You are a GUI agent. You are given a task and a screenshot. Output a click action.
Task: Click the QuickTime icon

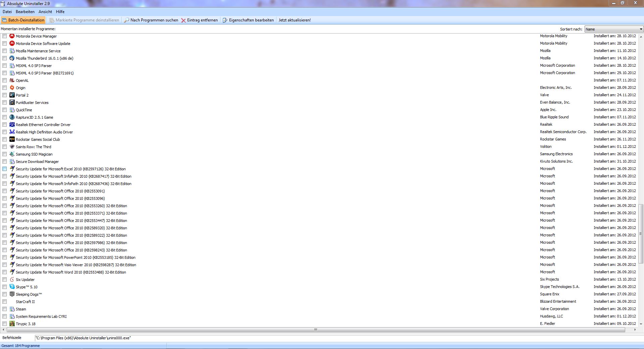pyautogui.click(x=12, y=110)
